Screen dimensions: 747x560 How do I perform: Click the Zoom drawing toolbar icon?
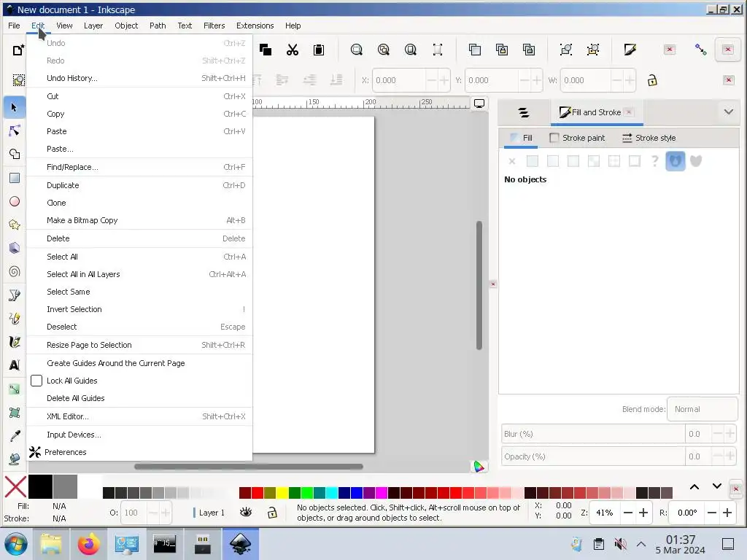click(x=384, y=50)
